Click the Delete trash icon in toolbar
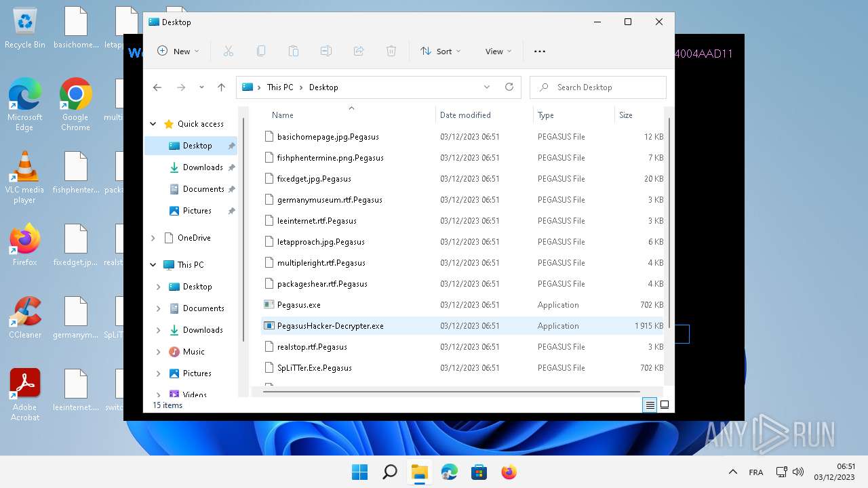This screenshot has height=488, width=868. [391, 51]
